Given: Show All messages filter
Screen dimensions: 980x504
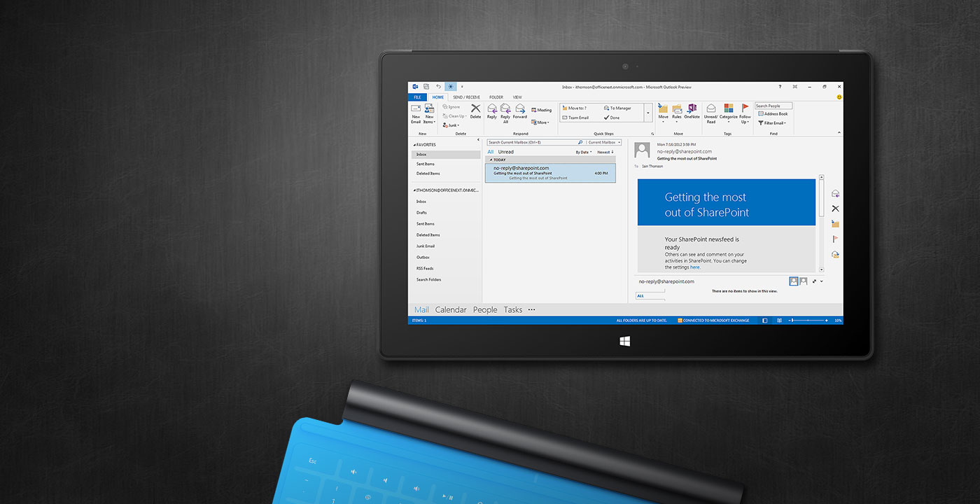Looking at the screenshot, I should (x=491, y=152).
